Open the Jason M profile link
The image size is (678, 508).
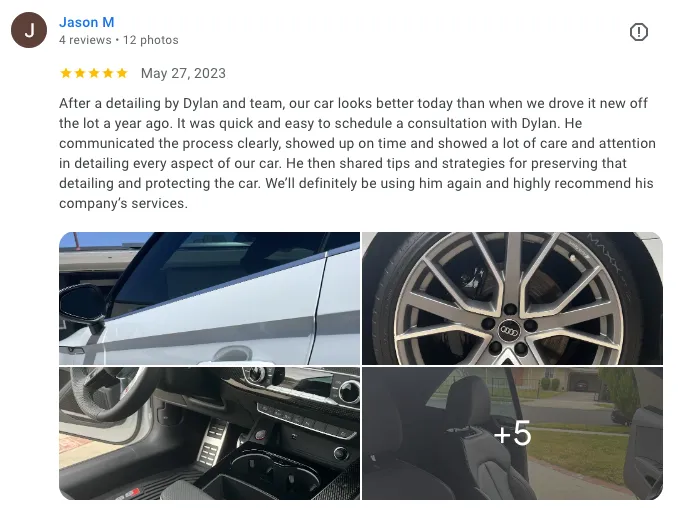(86, 22)
